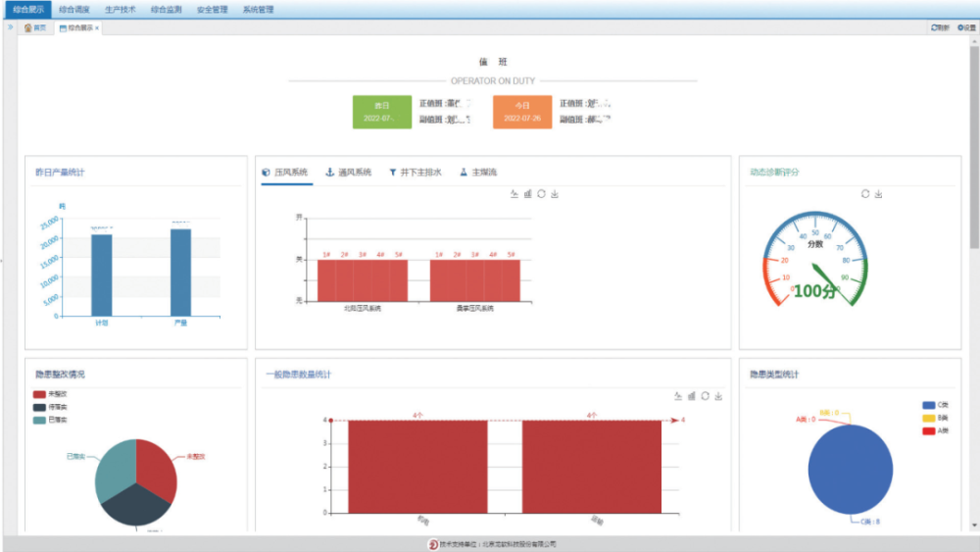Toggle 未整改 legend item in pie chart
This screenshot has height=552, width=980.
[47, 394]
